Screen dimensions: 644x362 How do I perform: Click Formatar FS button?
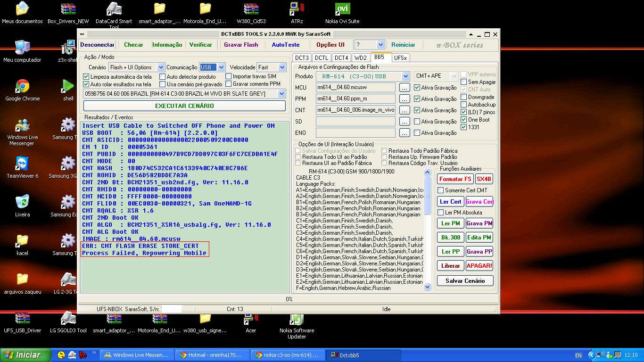pyautogui.click(x=455, y=179)
